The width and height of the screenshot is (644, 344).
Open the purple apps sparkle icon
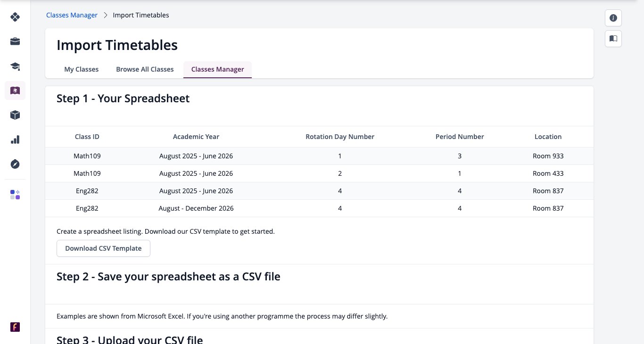[15, 195]
